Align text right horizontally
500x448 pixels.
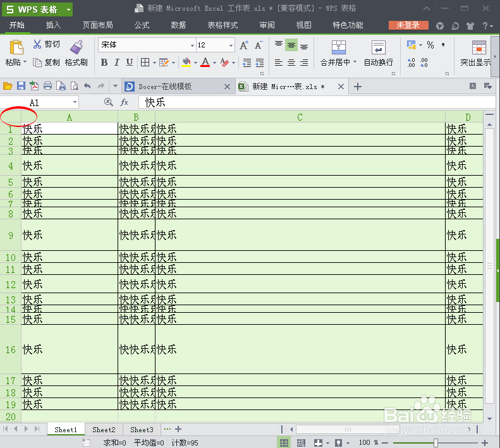click(x=305, y=63)
